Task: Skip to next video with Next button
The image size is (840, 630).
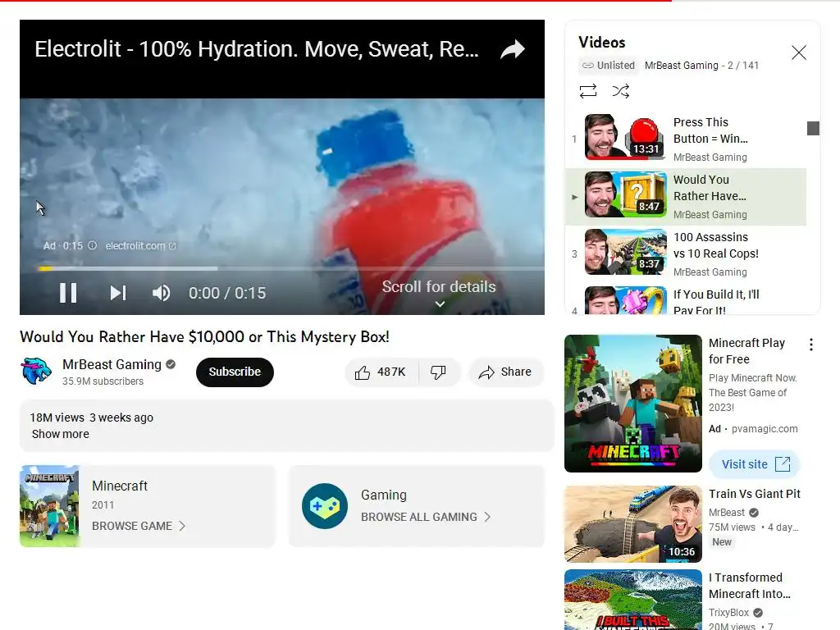Action: (118, 293)
